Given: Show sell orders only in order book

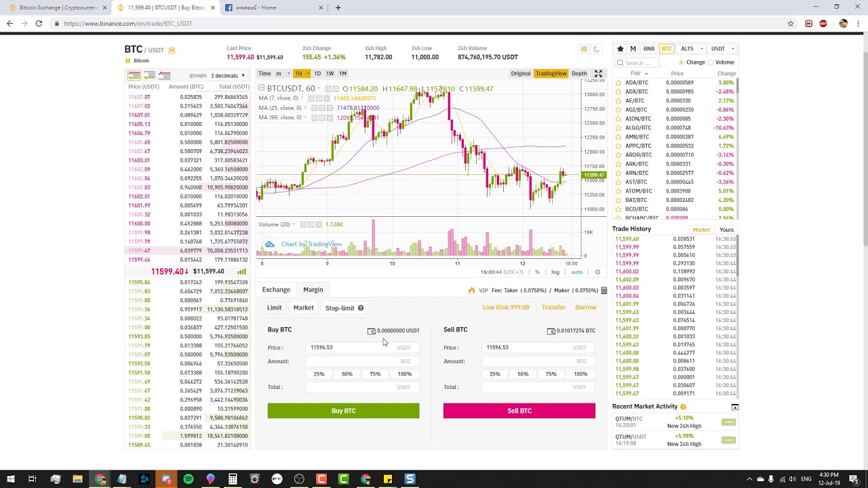Looking at the screenshot, I should coord(165,75).
